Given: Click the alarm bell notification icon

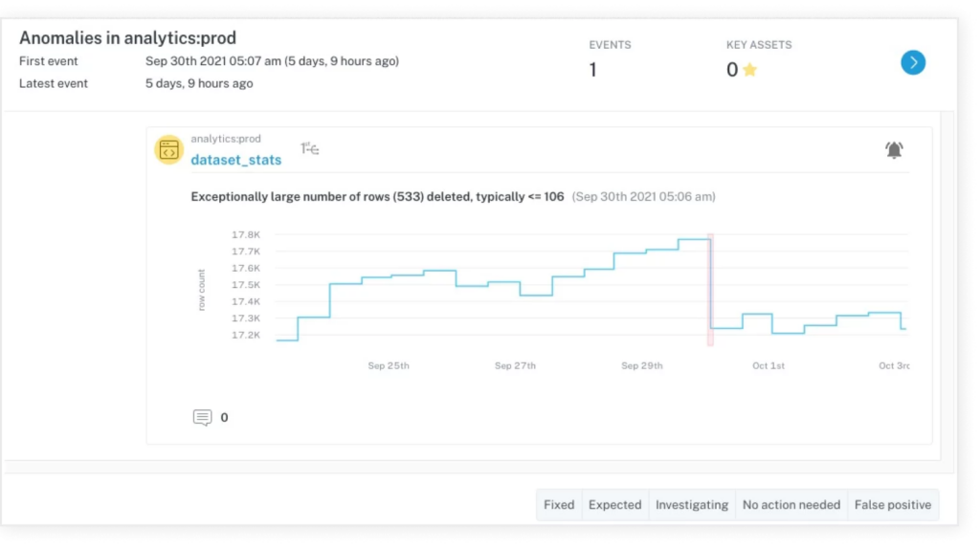Looking at the screenshot, I should click(x=894, y=150).
